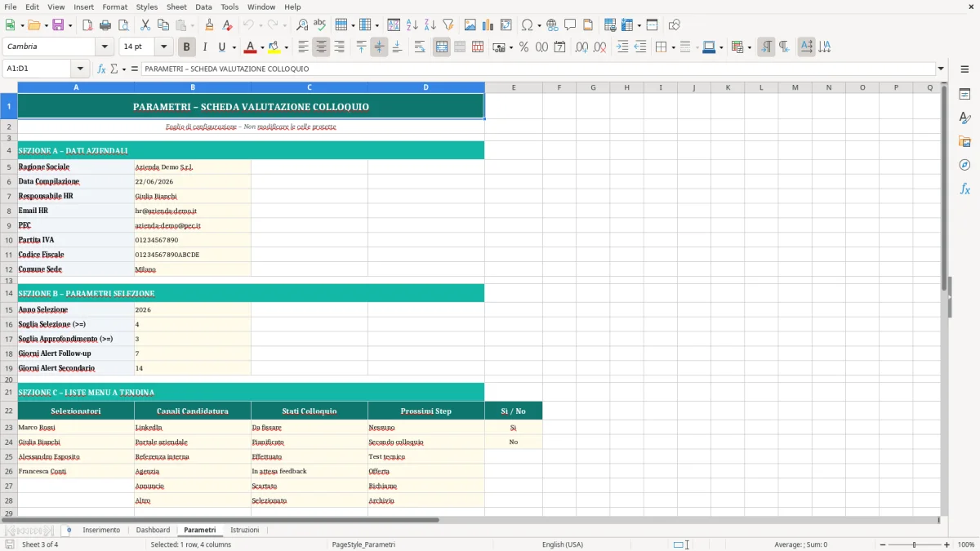Click the Formula equals button
This screenshot has width=980, height=551.
(135, 69)
